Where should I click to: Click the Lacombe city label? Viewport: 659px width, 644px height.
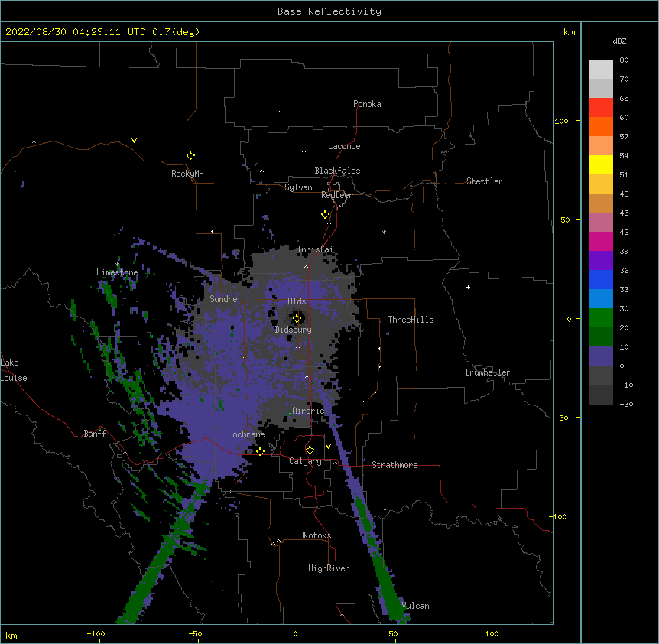(x=344, y=146)
